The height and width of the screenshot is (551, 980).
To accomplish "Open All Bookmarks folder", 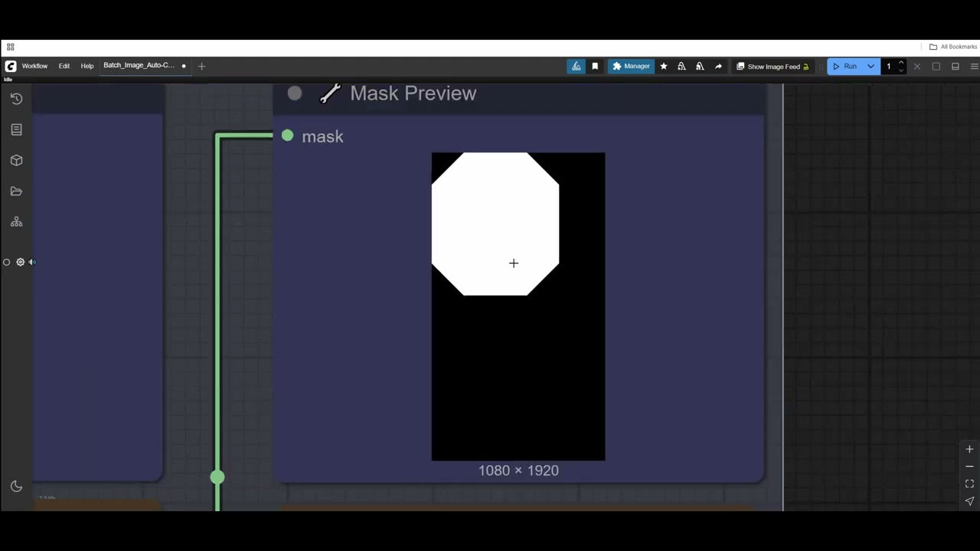I will click(952, 47).
